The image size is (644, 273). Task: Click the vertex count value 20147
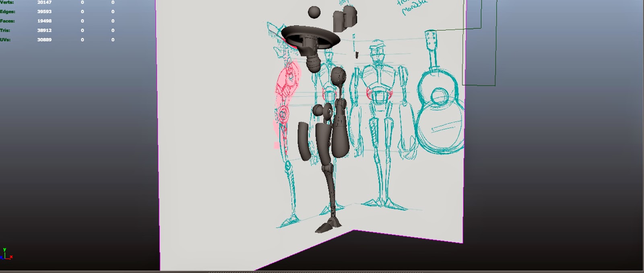44,2
